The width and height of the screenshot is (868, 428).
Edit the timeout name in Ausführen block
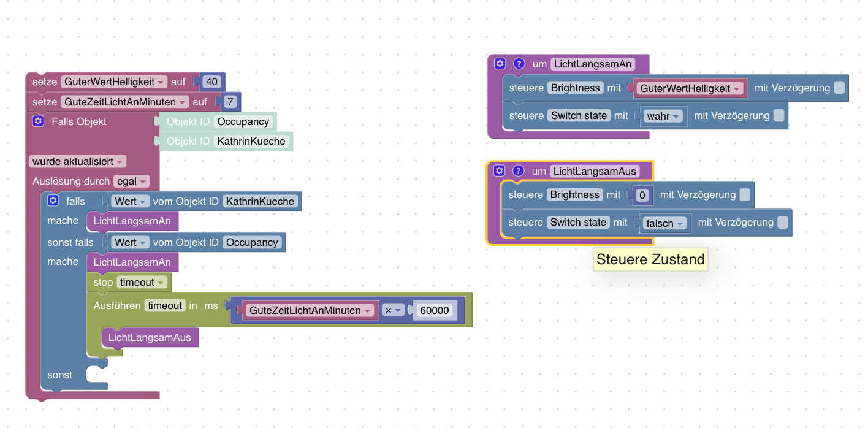point(165,305)
